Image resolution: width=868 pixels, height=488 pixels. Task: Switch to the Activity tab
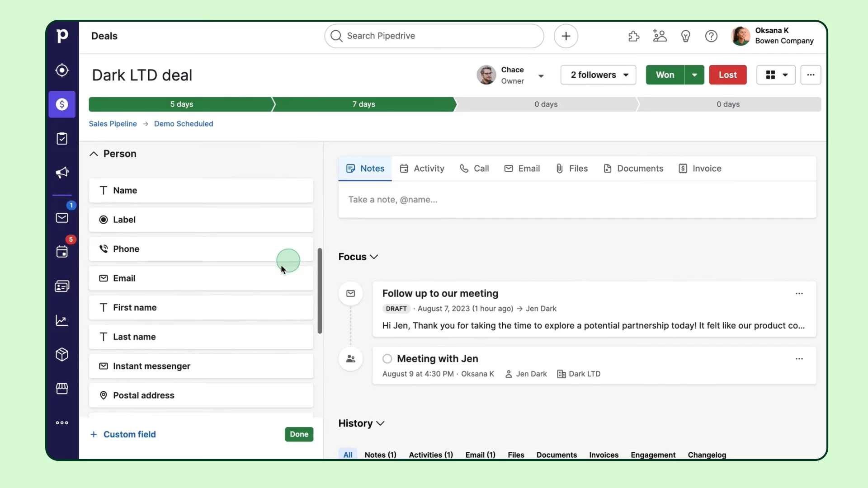click(x=422, y=169)
